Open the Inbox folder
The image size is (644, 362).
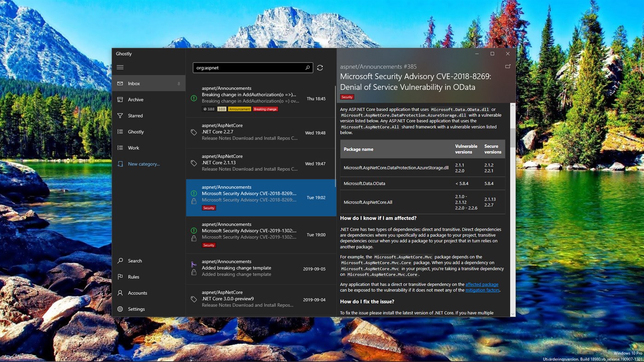tap(149, 83)
